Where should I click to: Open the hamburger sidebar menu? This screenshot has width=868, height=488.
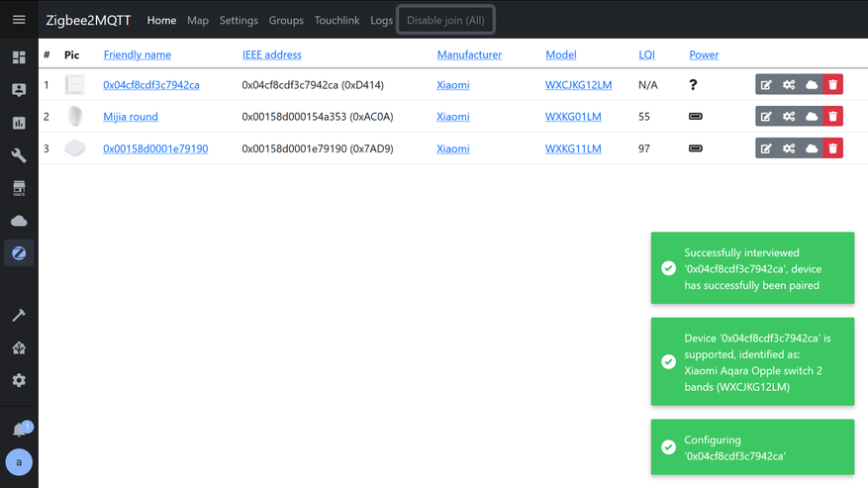point(19,20)
